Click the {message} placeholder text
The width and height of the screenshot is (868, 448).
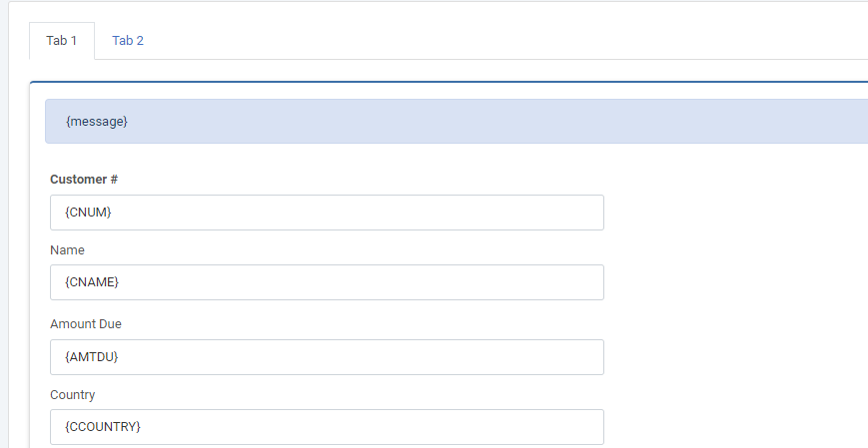[x=97, y=121]
